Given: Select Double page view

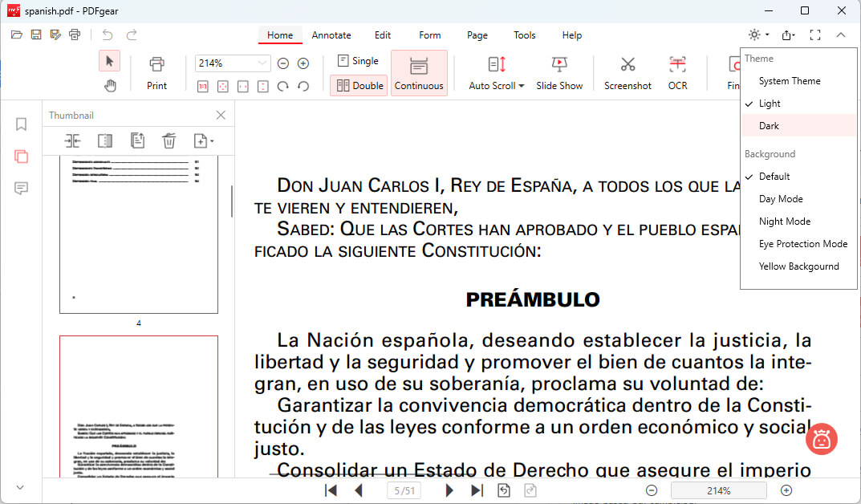Looking at the screenshot, I should pyautogui.click(x=359, y=86).
